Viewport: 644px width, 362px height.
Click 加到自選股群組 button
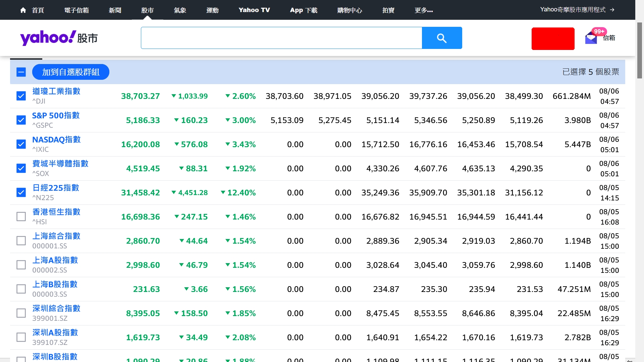(71, 72)
